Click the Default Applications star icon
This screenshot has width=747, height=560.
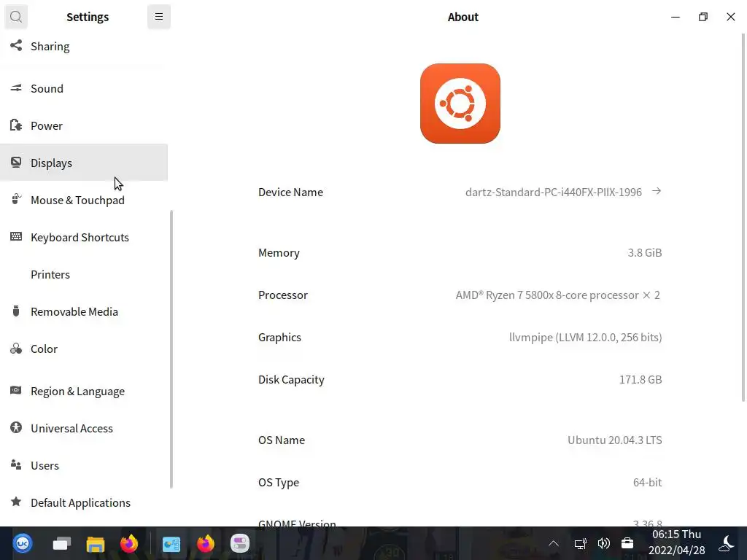(16, 502)
